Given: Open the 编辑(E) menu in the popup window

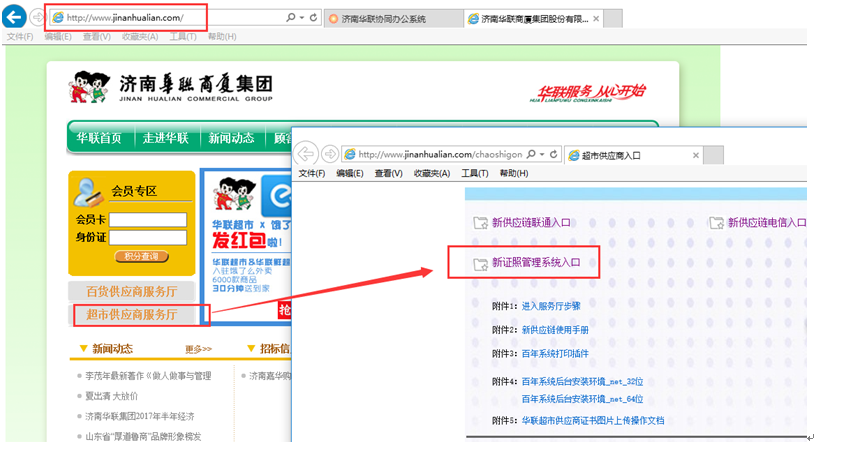Looking at the screenshot, I should tap(350, 173).
